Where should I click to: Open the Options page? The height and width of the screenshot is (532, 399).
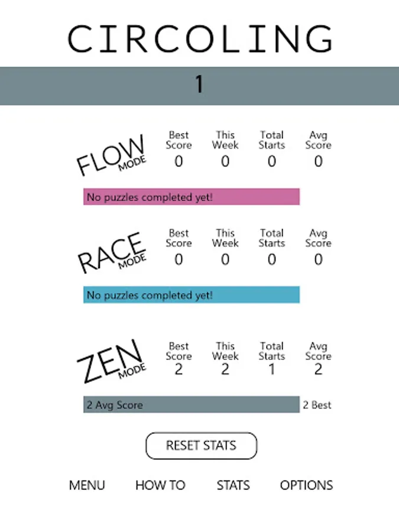pyautogui.click(x=306, y=485)
